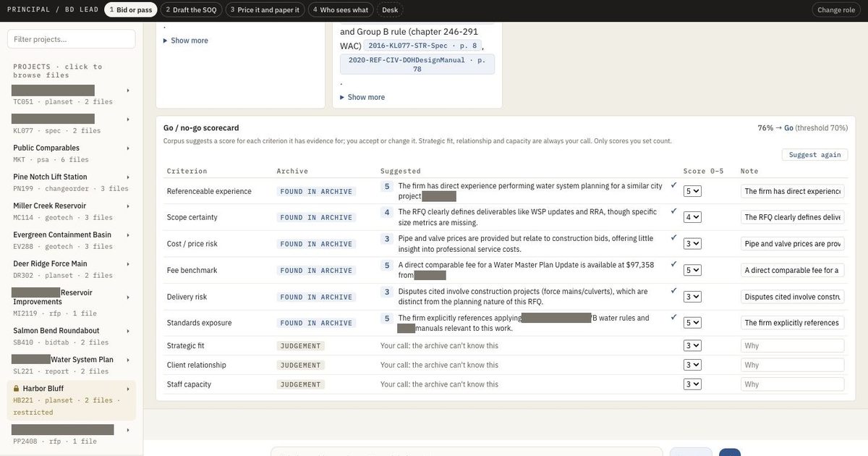The height and width of the screenshot is (456, 868).
Task: Edit the Scope certainty note field
Action: point(793,217)
